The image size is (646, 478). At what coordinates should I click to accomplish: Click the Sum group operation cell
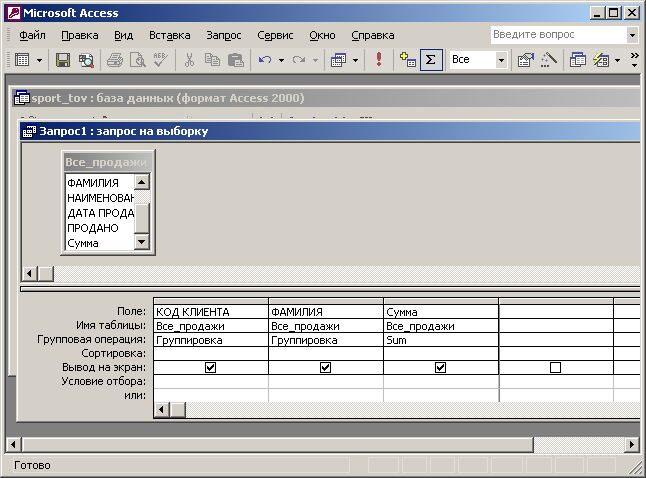pyautogui.click(x=441, y=340)
